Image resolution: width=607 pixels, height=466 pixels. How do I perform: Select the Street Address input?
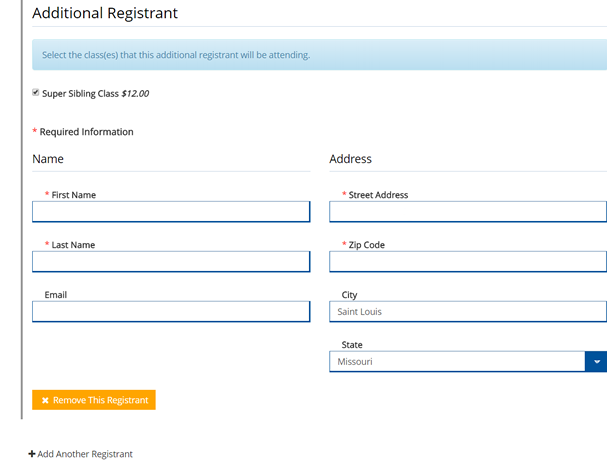(x=468, y=212)
